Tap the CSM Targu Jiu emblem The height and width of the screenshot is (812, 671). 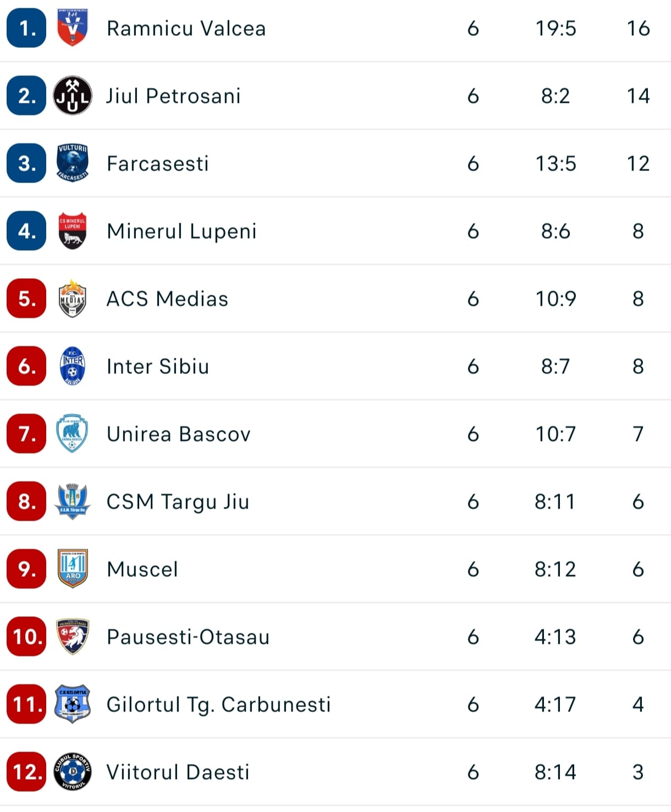coord(73,501)
